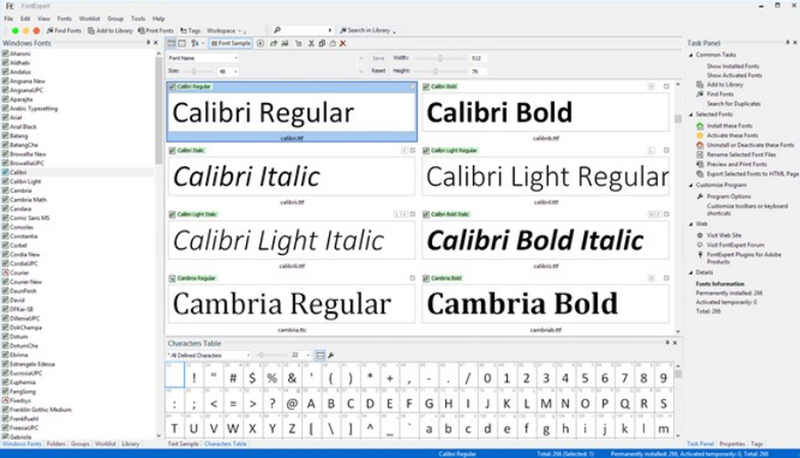Click Install these Fonts link
The width and height of the screenshot is (800, 458).
(730, 125)
